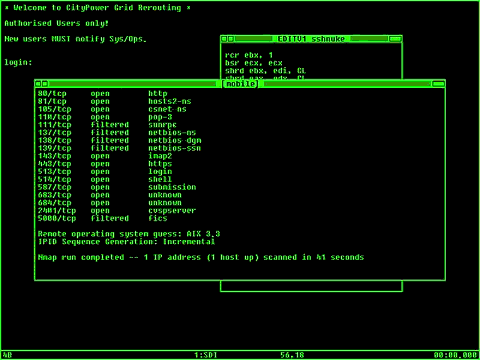Click the pop-3 service name

click(x=160, y=117)
